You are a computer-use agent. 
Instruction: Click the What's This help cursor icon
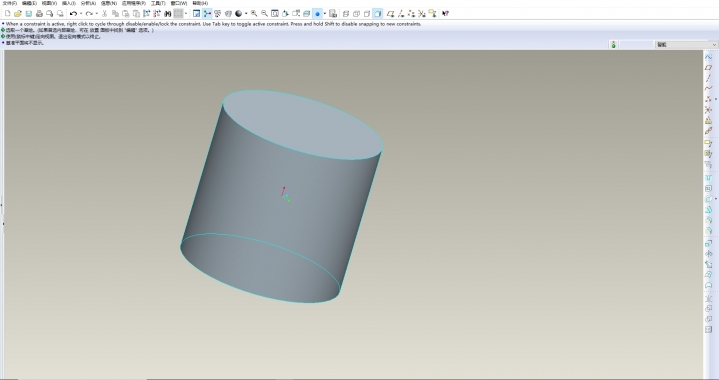[445, 14]
